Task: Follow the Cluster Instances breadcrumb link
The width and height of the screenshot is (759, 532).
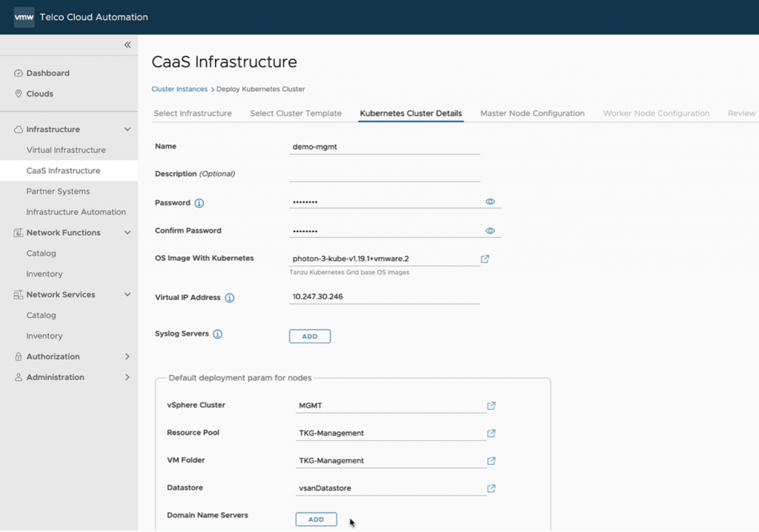Action: click(179, 89)
